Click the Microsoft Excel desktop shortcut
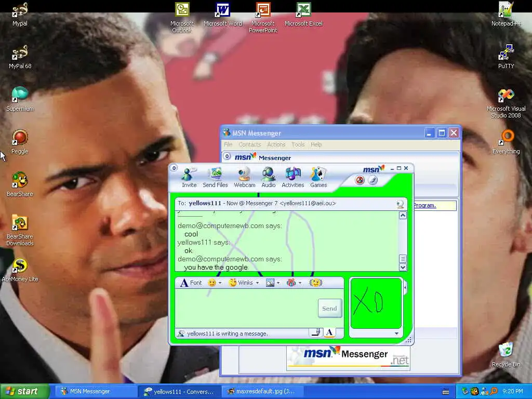This screenshot has height=399, width=532. pyautogui.click(x=303, y=14)
